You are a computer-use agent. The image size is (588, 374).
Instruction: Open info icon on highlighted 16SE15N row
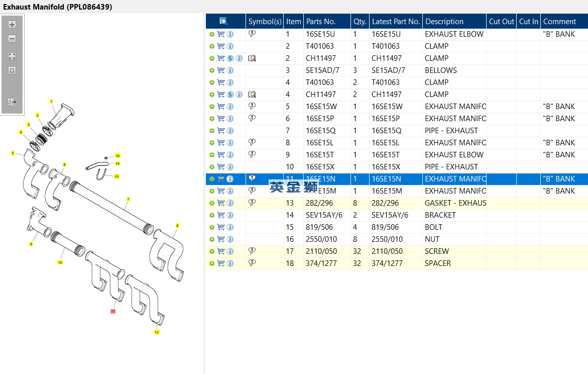point(230,179)
